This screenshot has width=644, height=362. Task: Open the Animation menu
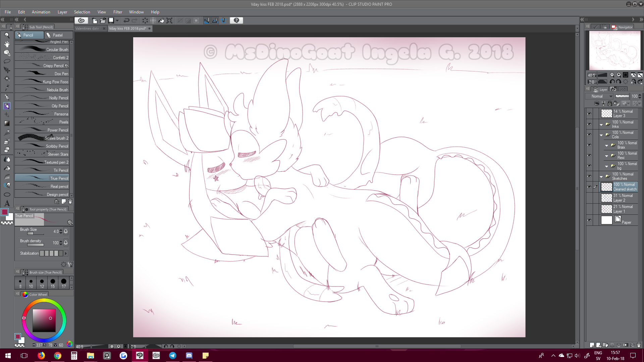click(41, 12)
